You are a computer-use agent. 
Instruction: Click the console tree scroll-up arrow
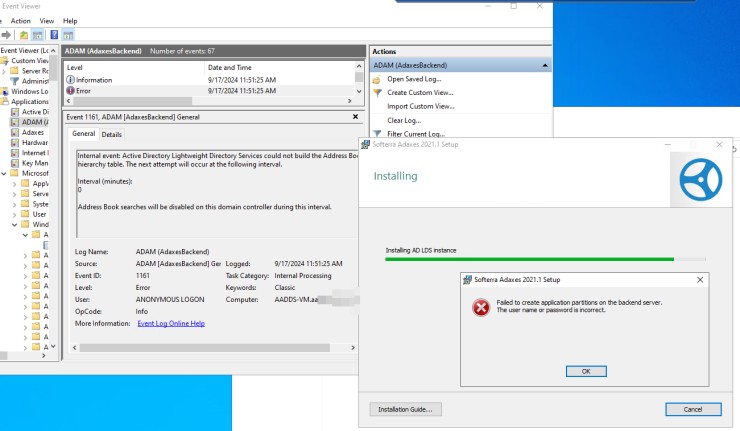point(53,51)
